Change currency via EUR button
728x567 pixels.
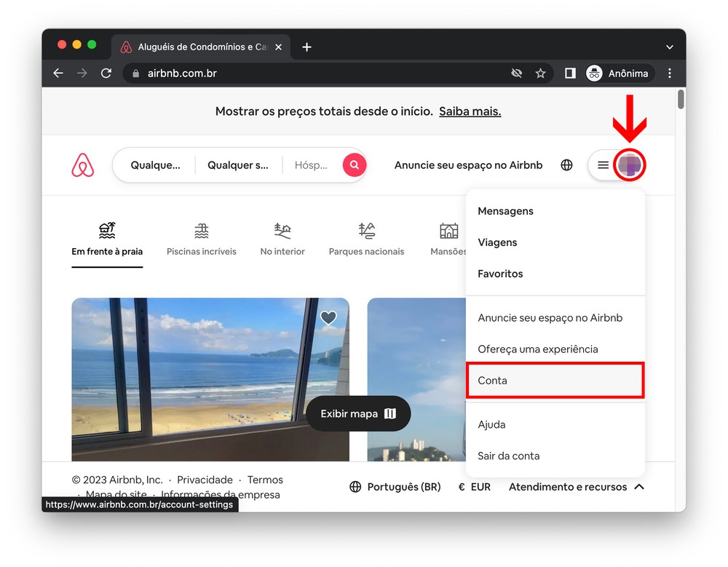(x=474, y=487)
